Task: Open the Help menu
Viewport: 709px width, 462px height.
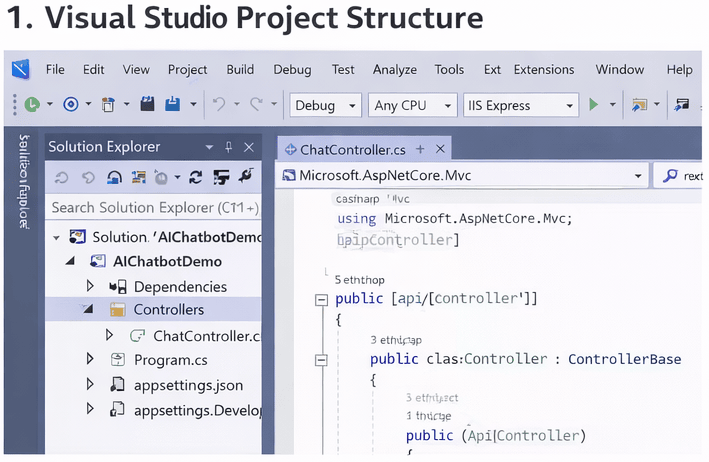Action: coord(680,70)
